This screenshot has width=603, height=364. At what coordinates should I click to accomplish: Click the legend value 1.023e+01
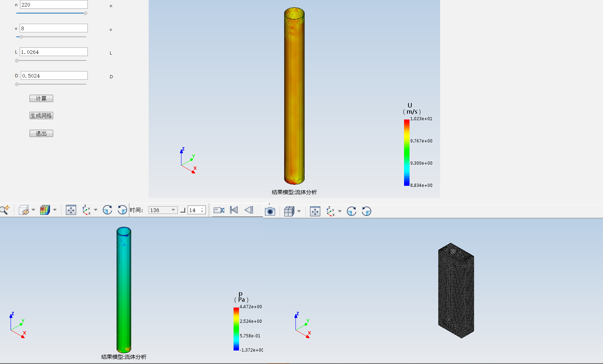coord(421,119)
